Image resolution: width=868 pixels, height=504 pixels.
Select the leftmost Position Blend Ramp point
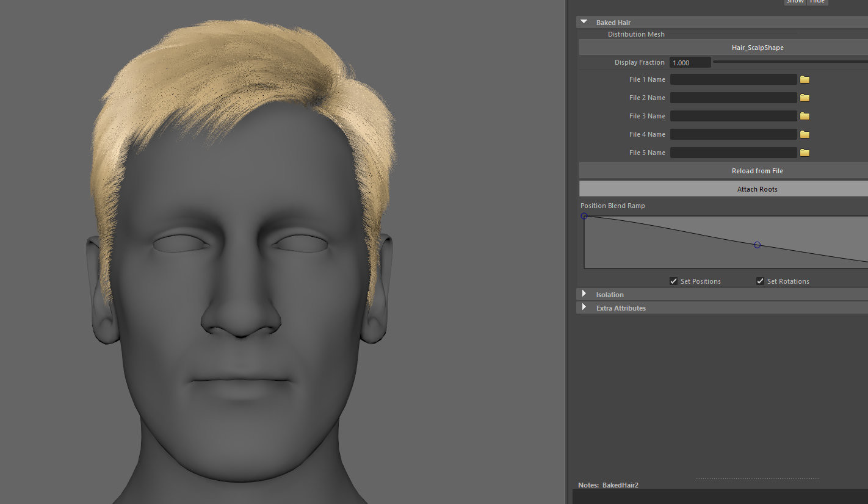(x=584, y=216)
